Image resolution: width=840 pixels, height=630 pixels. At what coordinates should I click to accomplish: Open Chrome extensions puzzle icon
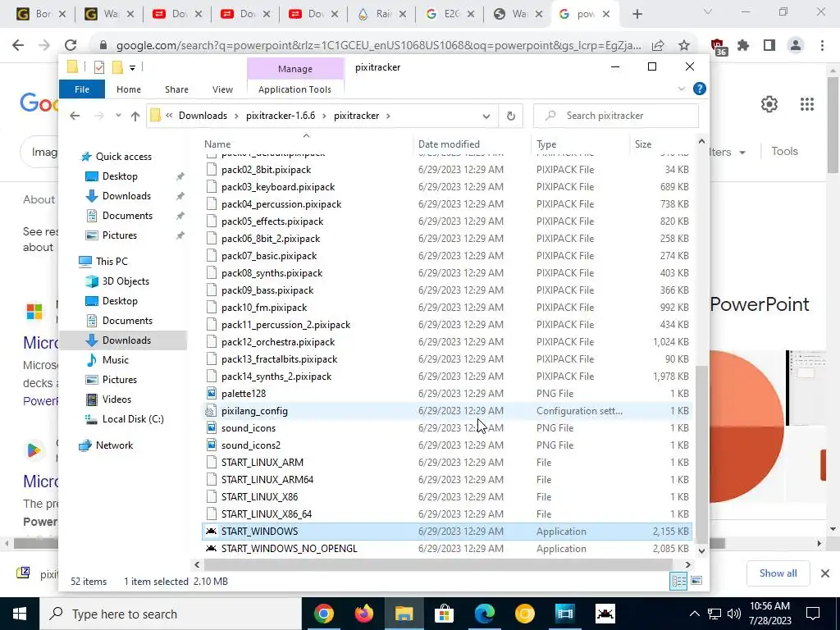pyautogui.click(x=743, y=46)
